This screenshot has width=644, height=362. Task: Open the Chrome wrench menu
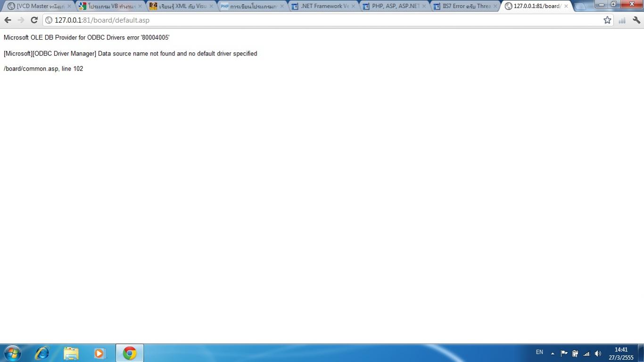[x=636, y=20]
